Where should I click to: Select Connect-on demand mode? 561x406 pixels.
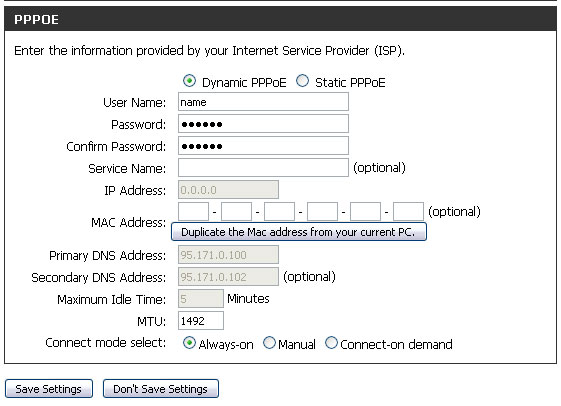click(331, 343)
